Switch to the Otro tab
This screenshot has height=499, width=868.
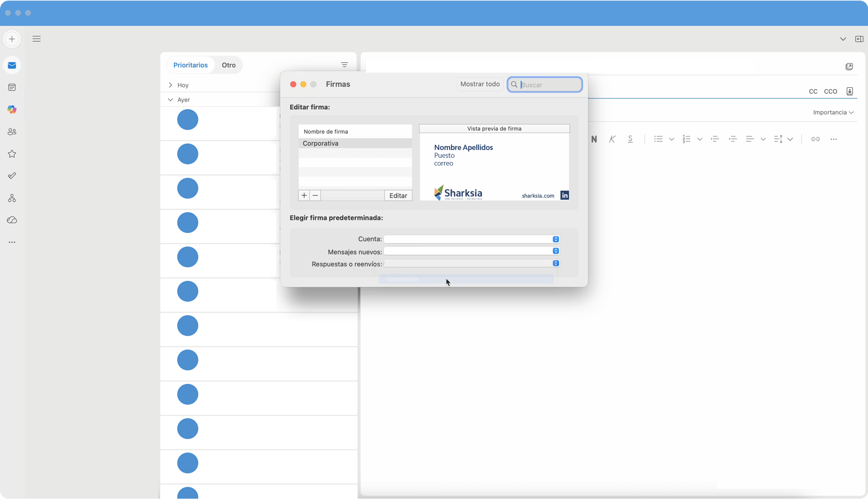228,65
